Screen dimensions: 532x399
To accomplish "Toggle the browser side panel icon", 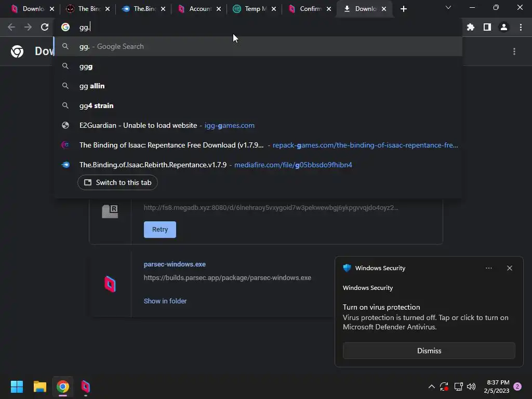I will [x=487, y=27].
